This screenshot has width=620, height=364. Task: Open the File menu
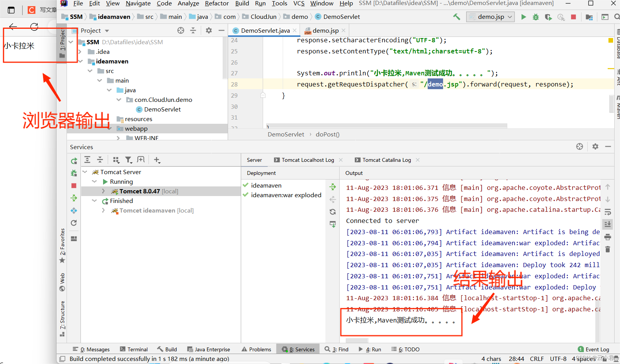coord(78,3)
